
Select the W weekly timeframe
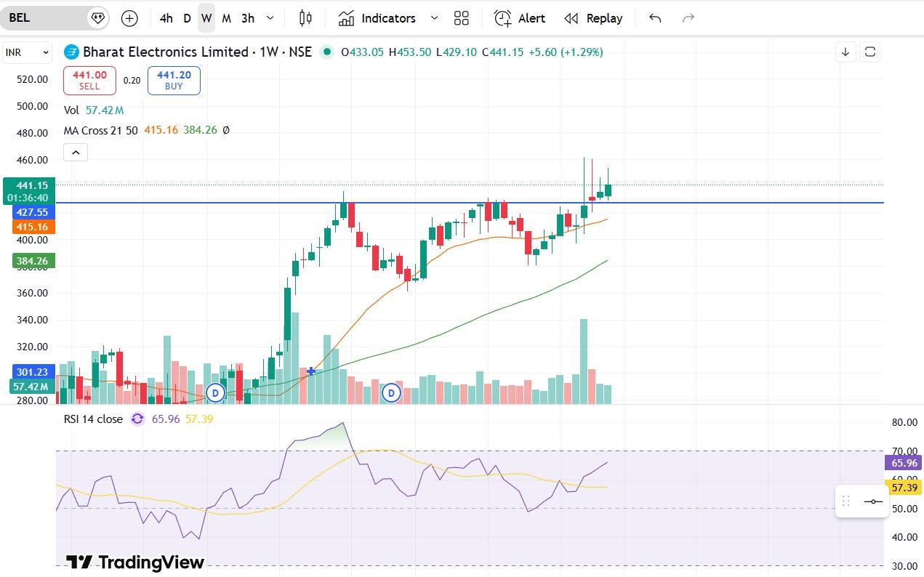[x=206, y=18]
